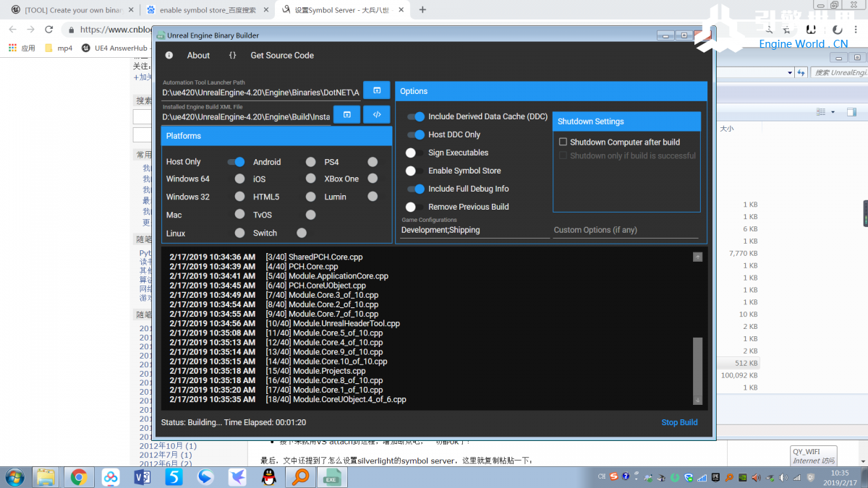Enable the XBox One platform toggle
Image resolution: width=868 pixels, height=488 pixels.
(x=373, y=178)
